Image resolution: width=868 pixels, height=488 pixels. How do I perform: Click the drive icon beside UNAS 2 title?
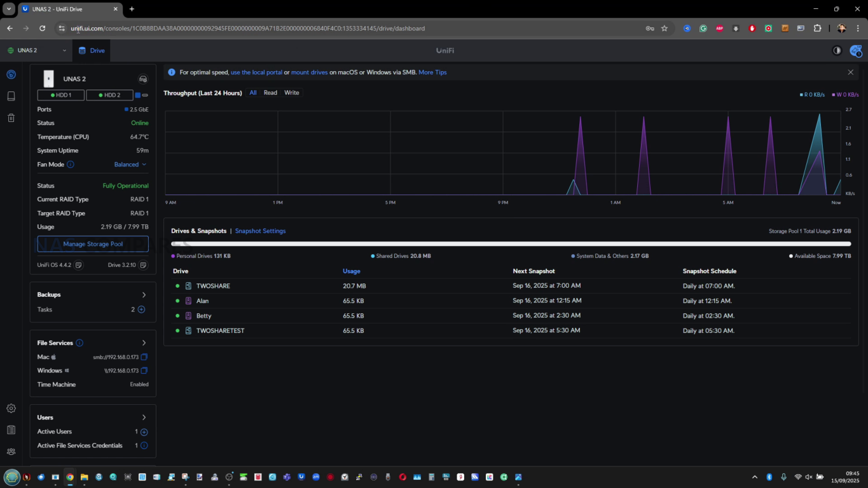[143, 79]
